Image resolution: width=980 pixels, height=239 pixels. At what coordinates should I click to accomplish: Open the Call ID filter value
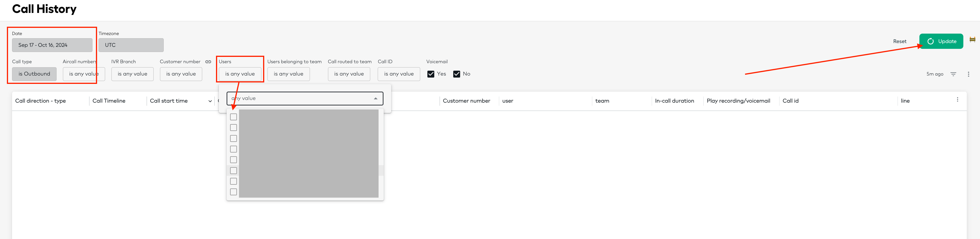pos(399,74)
